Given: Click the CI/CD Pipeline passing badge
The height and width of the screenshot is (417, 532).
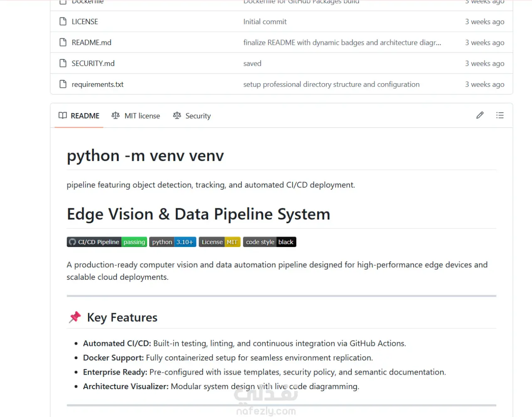Looking at the screenshot, I should [x=107, y=242].
